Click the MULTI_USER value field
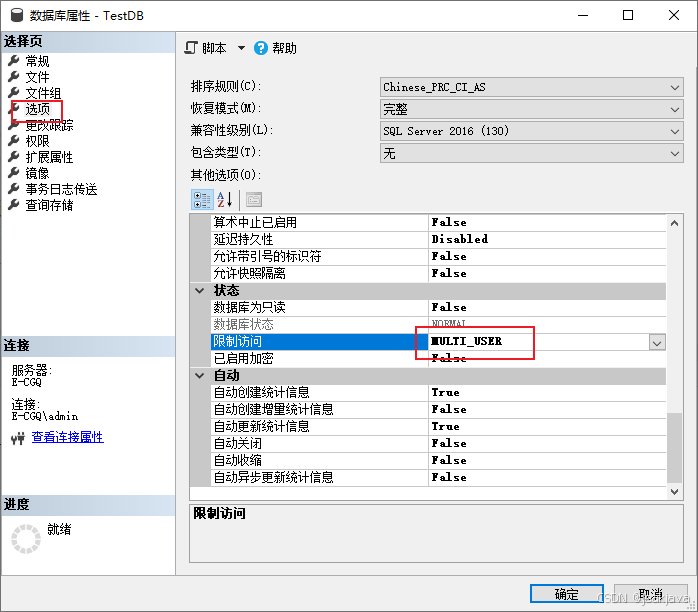This screenshot has width=698, height=612. coord(539,342)
